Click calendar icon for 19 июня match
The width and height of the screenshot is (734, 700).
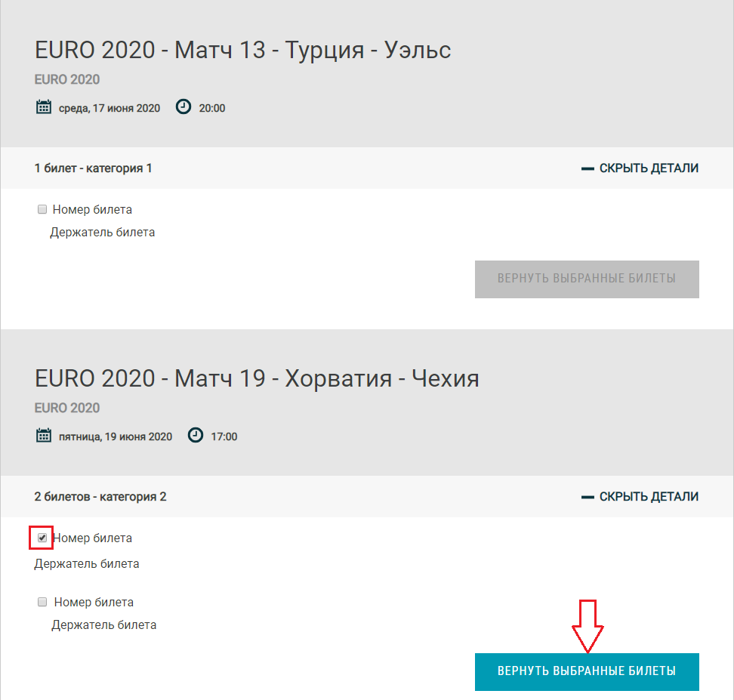pos(44,436)
